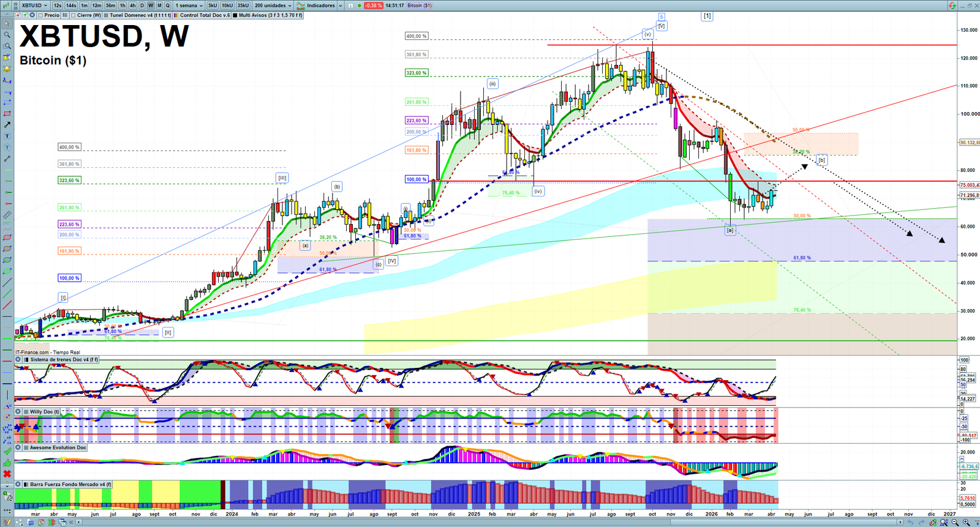Select the weekly W timeframe
Image resolution: width=980 pixels, height=527 pixels.
(x=151, y=6)
